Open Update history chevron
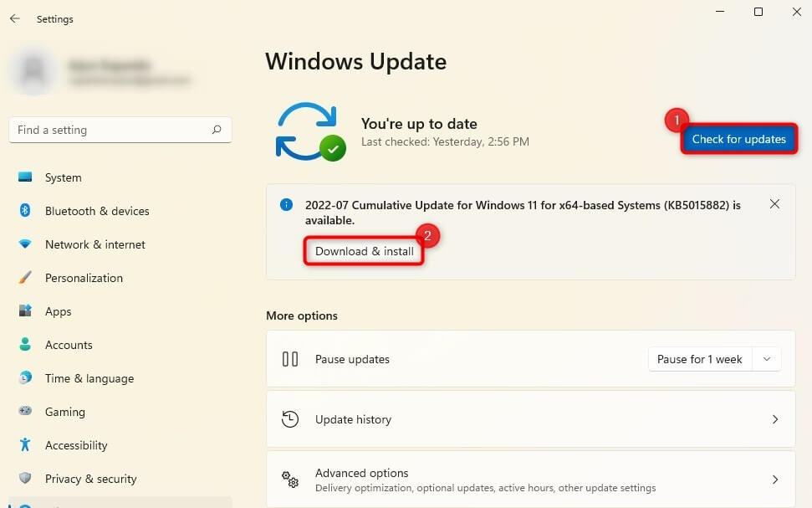This screenshot has height=508, width=812. point(775,419)
